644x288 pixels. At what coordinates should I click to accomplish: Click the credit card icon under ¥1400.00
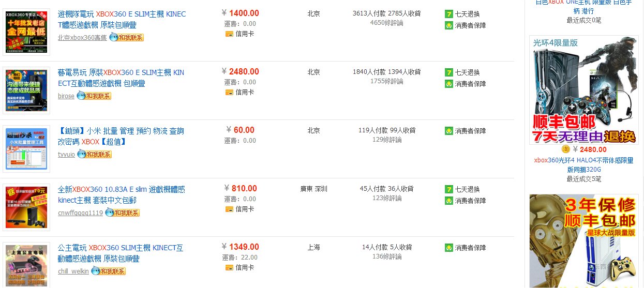pos(230,34)
